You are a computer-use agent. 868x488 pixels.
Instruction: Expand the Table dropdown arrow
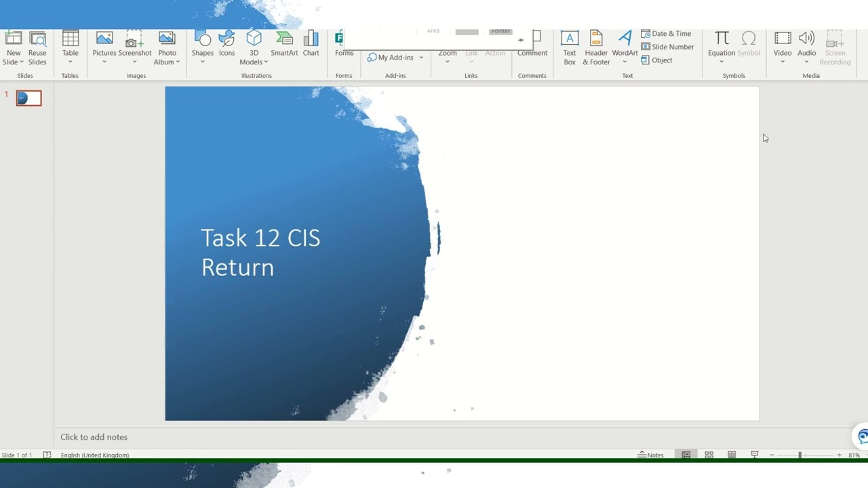(71, 62)
